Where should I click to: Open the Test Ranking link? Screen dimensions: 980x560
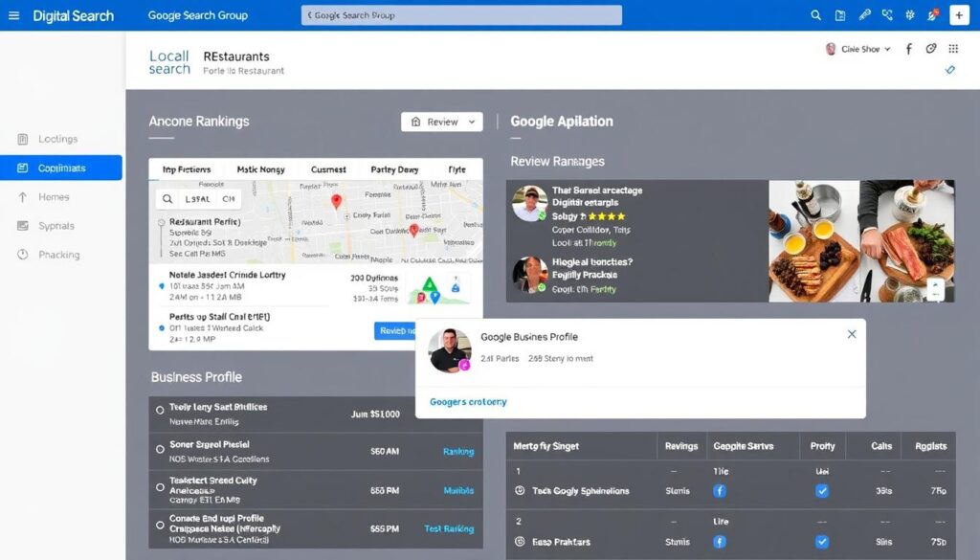click(x=449, y=528)
